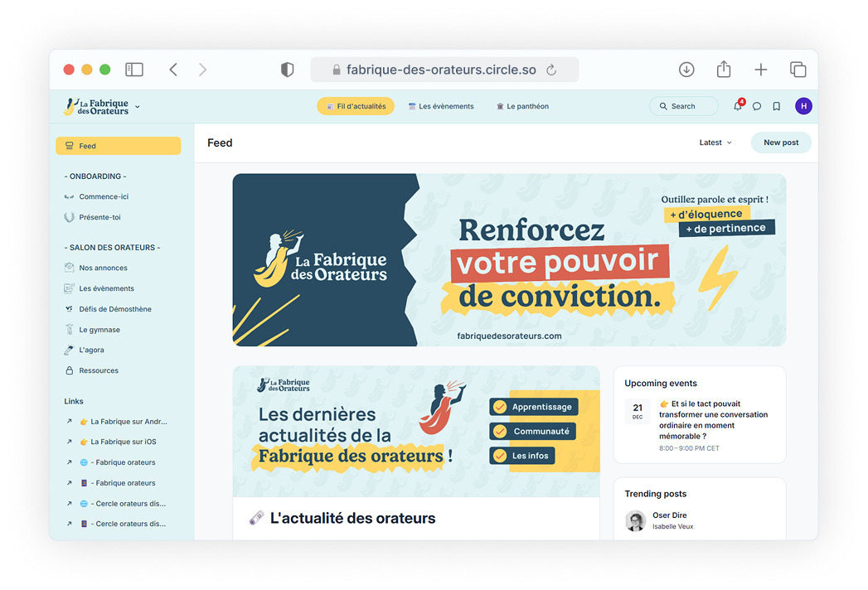Open the bookmarks icon in header
This screenshot has width=868, height=590.
pyautogui.click(x=776, y=106)
